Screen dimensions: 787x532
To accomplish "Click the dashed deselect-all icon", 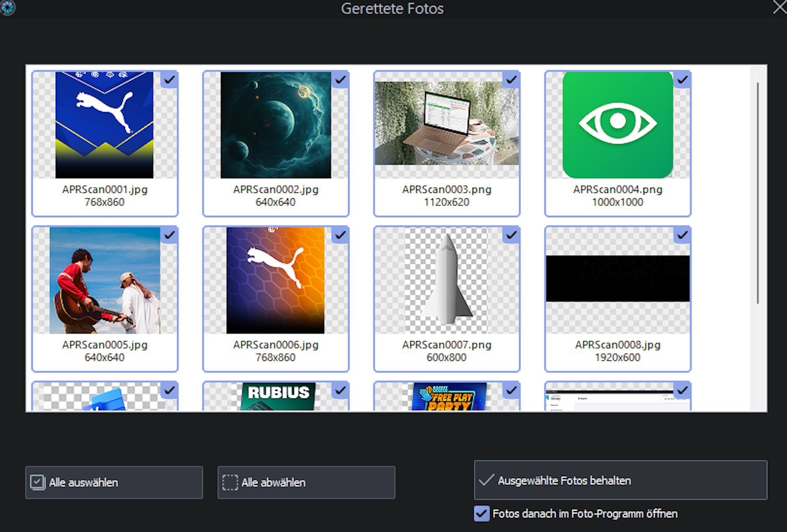I will click(230, 482).
